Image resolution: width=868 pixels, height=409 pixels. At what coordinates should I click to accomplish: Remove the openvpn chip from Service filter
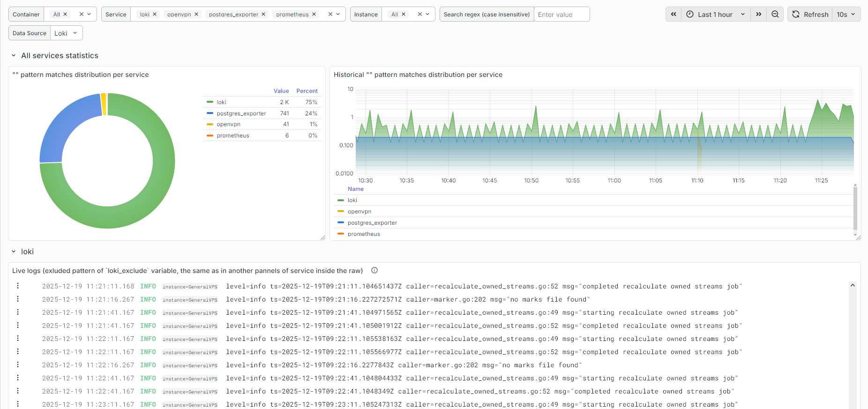tap(196, 14)
